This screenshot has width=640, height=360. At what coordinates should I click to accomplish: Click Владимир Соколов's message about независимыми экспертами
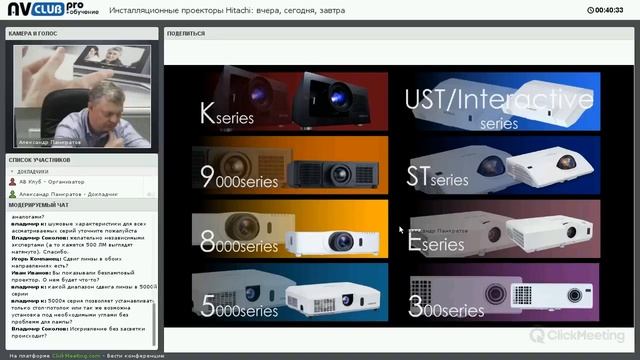click(x=78, y=244)
